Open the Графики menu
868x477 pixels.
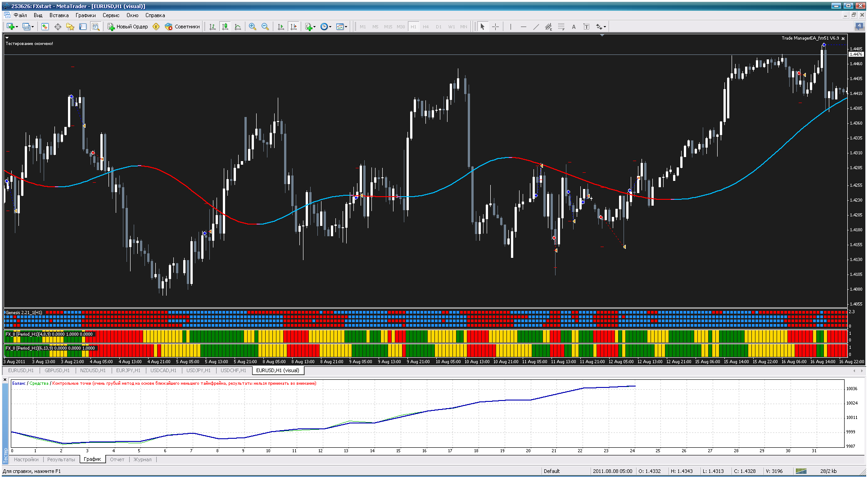pyautogui.click(x=86, y=15)
